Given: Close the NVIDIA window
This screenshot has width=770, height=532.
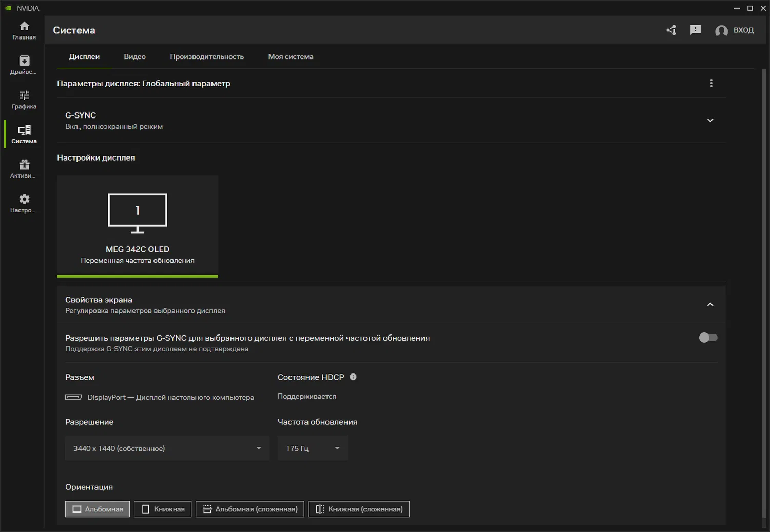Looking at the screenshot, I should [x=763, y=8].
